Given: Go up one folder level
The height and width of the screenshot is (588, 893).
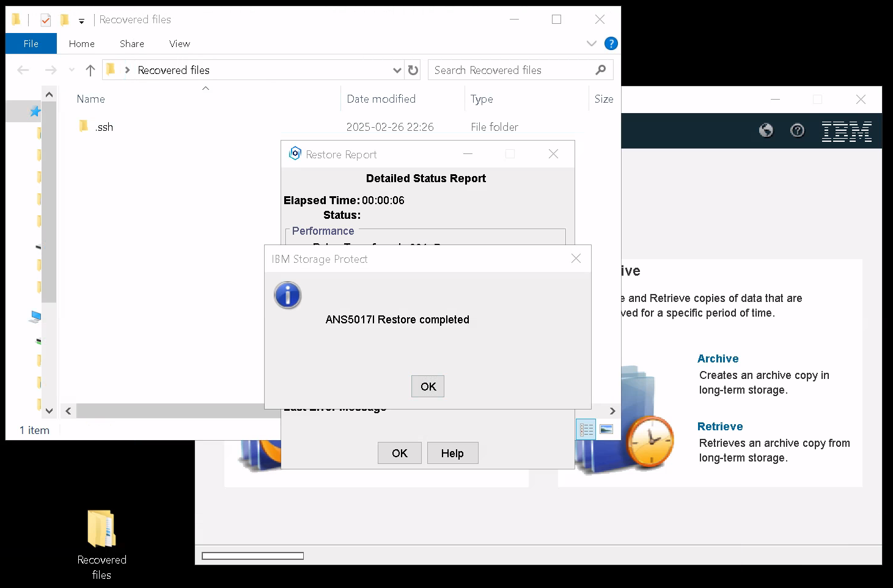Looking at the screenshot, I should tap(90, 70).
